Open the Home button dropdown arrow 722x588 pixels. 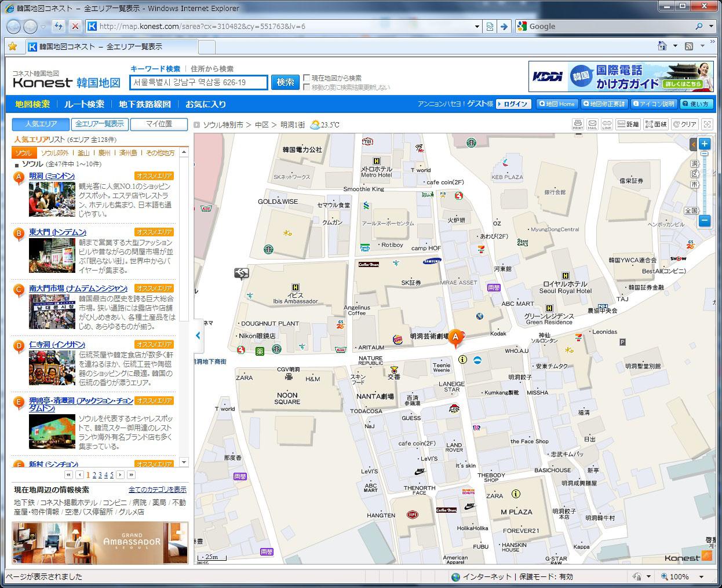point(675,46)
